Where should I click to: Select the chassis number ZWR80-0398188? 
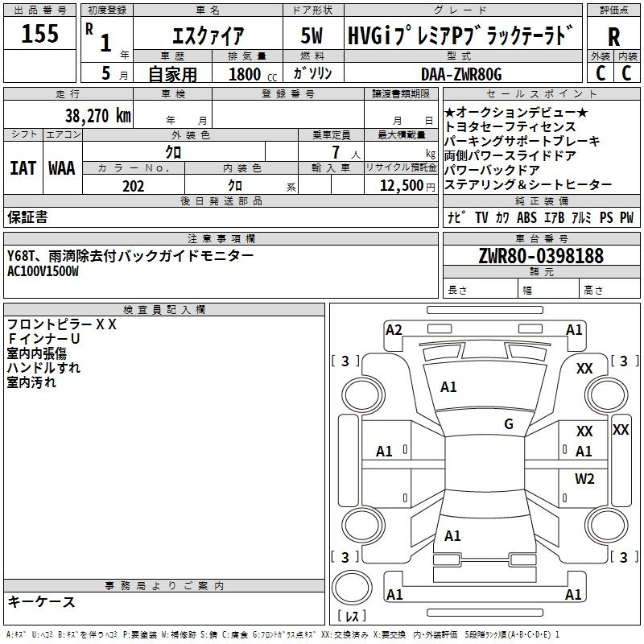541,256
